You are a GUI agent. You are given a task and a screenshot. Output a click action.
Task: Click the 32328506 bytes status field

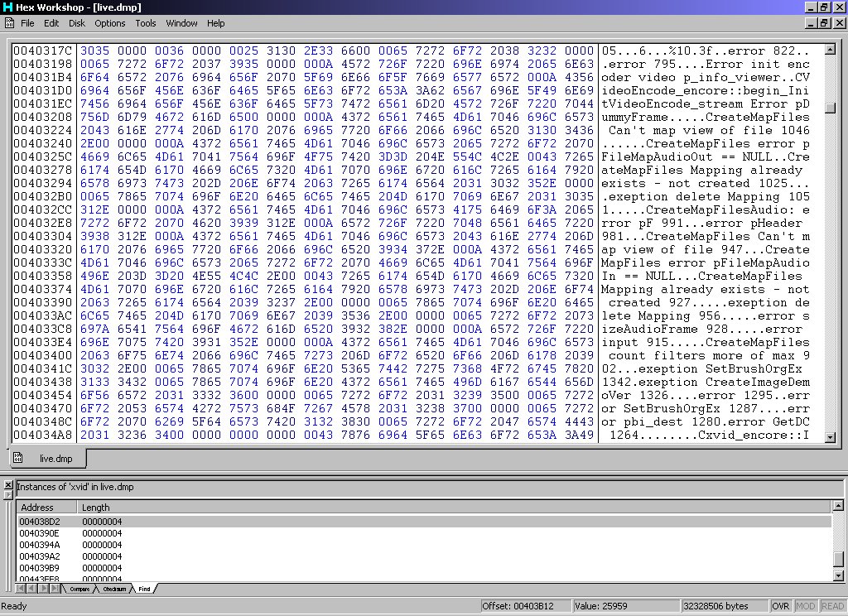724,606
